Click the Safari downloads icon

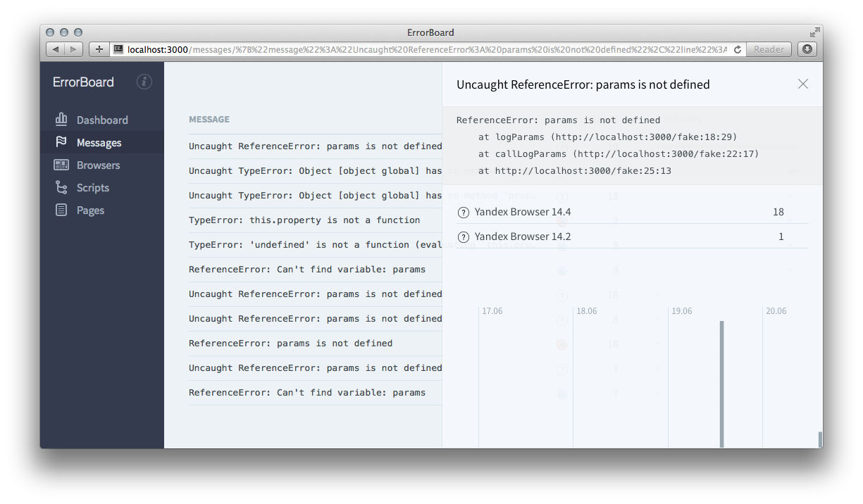[x=807, y=49]
